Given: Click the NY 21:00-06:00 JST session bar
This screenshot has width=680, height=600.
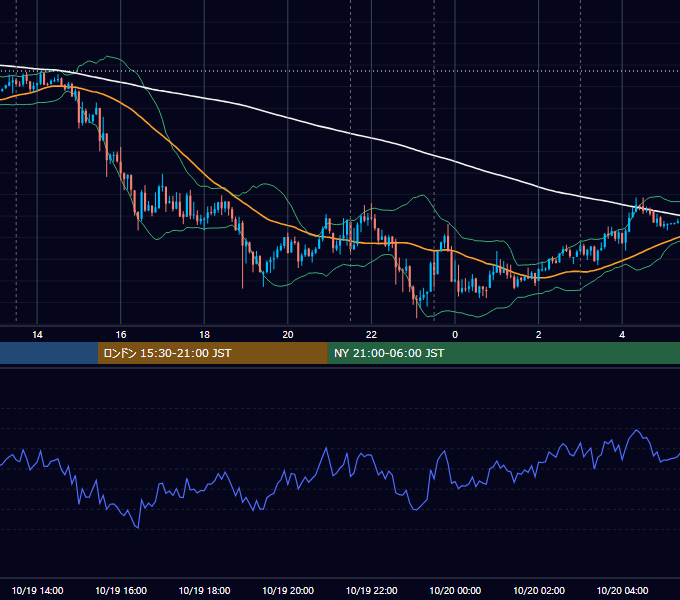Looking at the screenshot, I should [x=503, y=353].
